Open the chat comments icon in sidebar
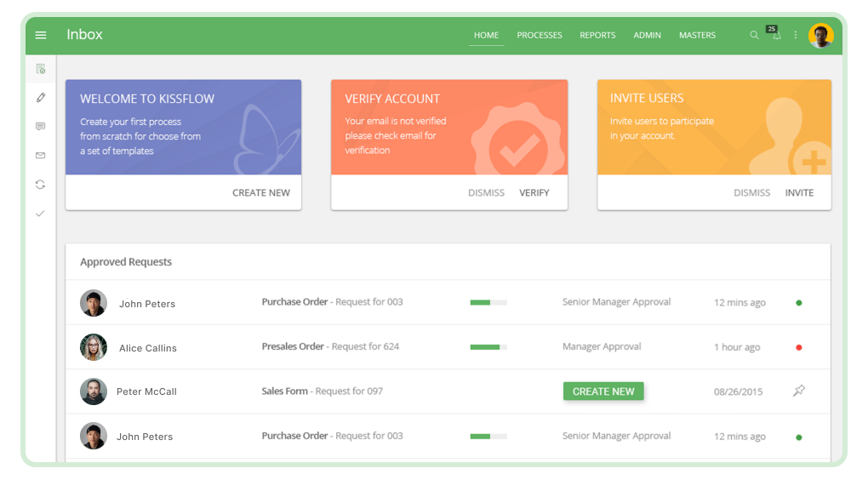Screen dimensions: 868x480 pyautogui.click(x=40, y=126)
